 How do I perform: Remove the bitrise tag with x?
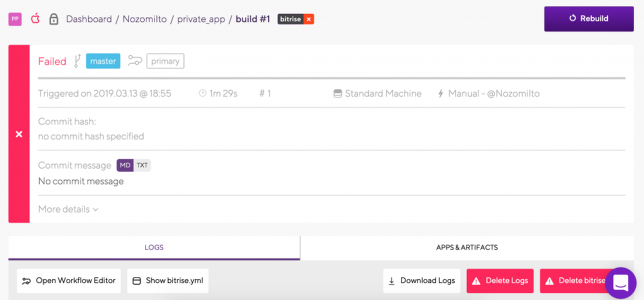(308, 19)
